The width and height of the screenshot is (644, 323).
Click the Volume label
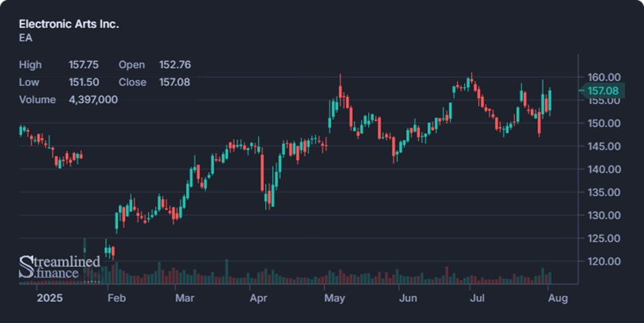point(37,100)
